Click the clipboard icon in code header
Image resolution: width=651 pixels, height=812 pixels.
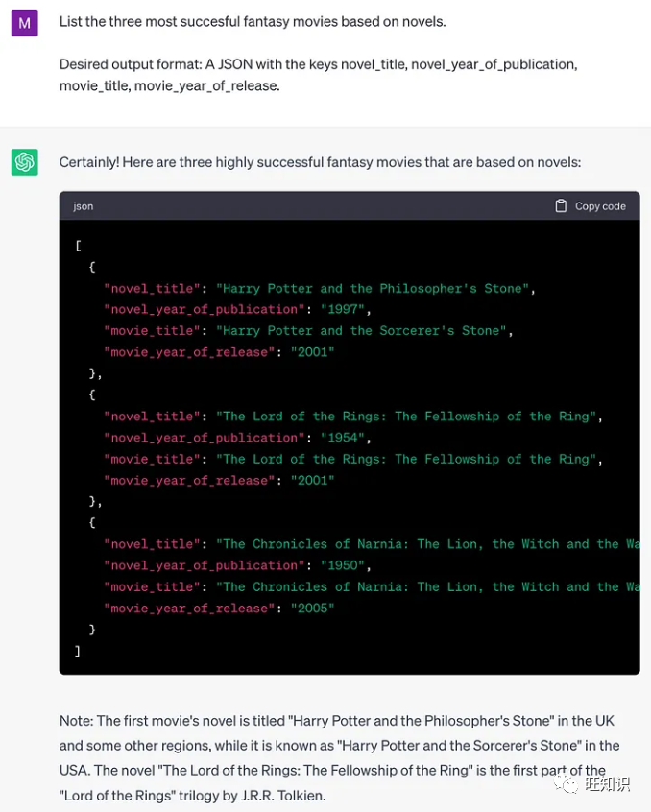pyautogui.click(x=561, y=206)
